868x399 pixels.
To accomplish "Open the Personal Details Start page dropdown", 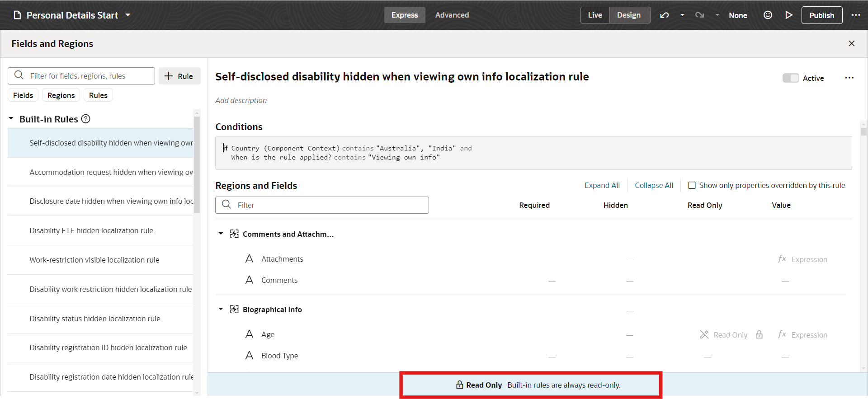I will coord(128,15).
